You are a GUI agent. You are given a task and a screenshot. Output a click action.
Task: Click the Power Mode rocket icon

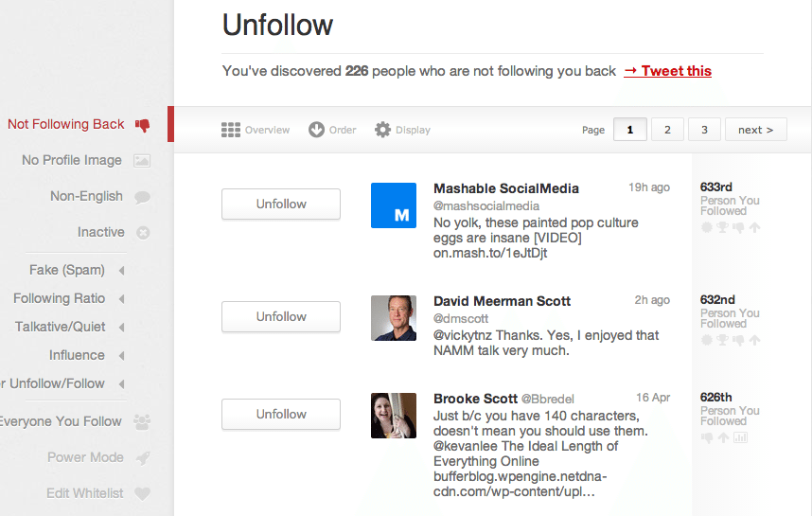coord(142,458)
